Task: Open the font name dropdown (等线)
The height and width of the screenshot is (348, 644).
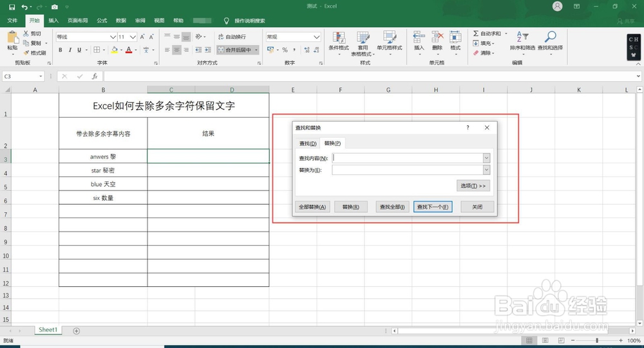Action: click(113, 37)
